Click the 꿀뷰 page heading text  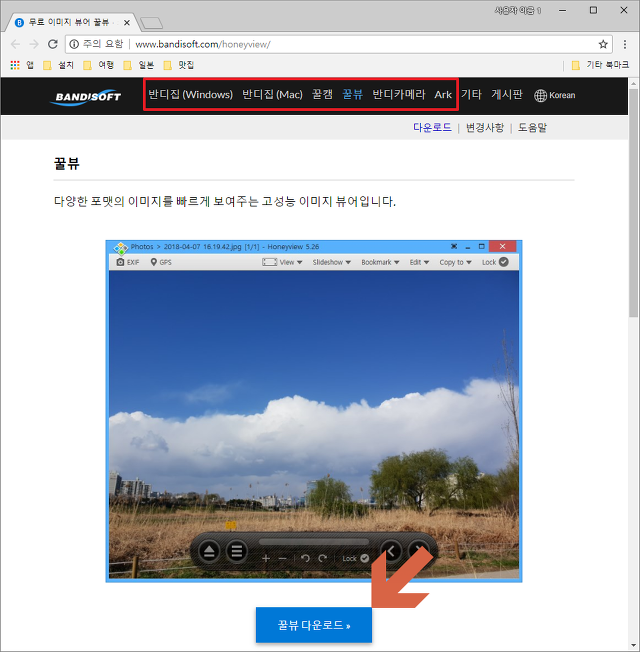[67, 164]
